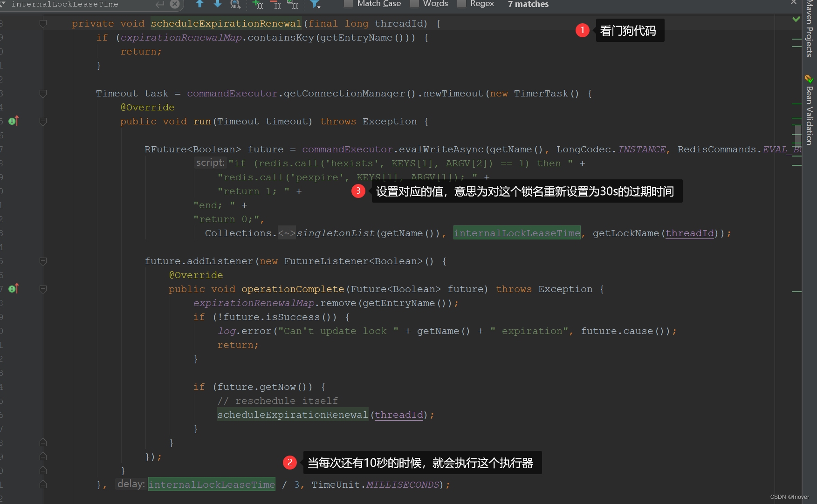Enable the Regex checkbox
This screenshot has width=817, height=504.
point(461,4)
